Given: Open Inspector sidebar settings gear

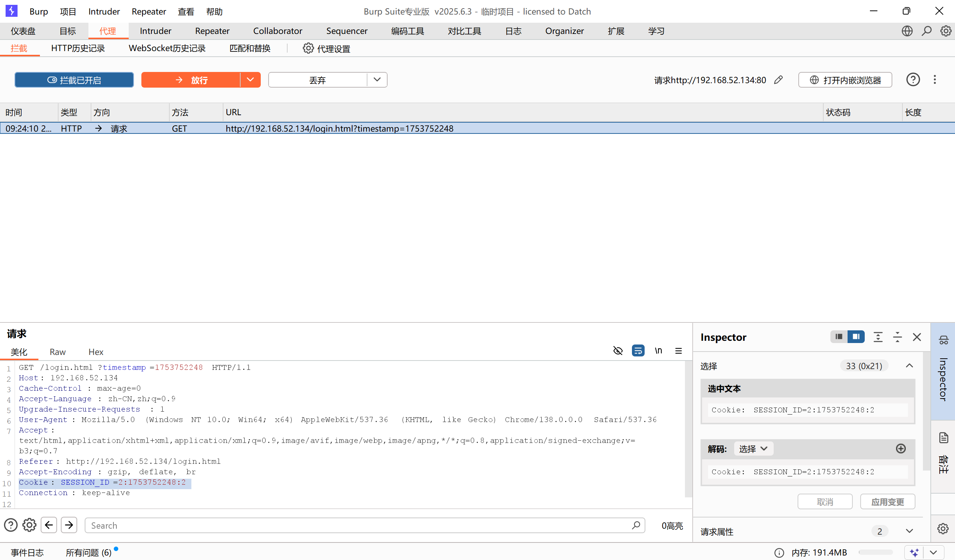Looking at the screenshot, I should (943, 529).
